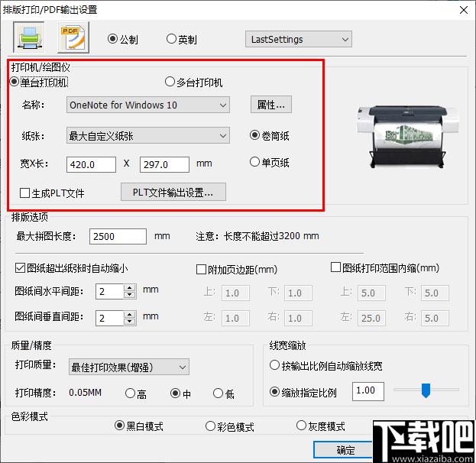This screenshot has width=476, height=463.
Task: Click the paper width field 420.0
Action: click(92, 164)
